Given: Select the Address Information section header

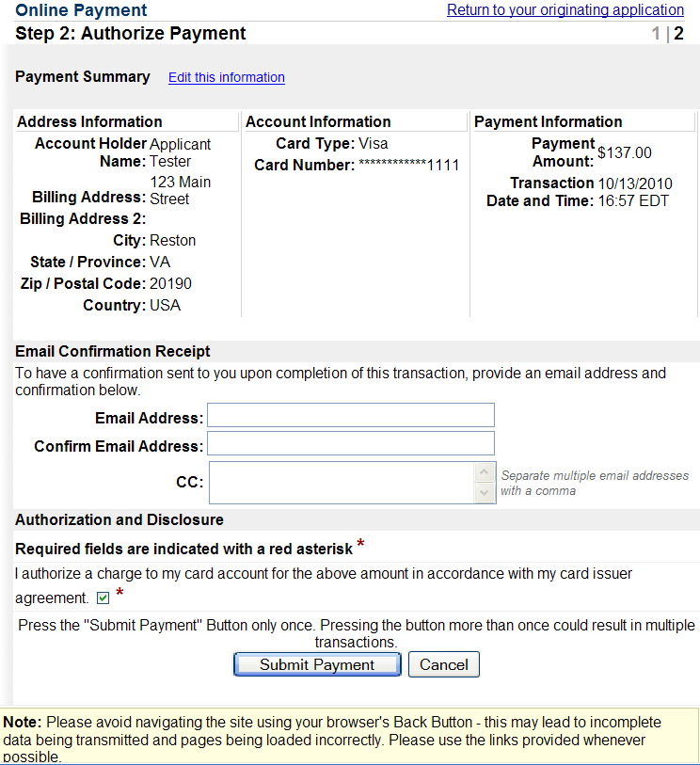Looking at the screenshot, I should tap(89, 121).
